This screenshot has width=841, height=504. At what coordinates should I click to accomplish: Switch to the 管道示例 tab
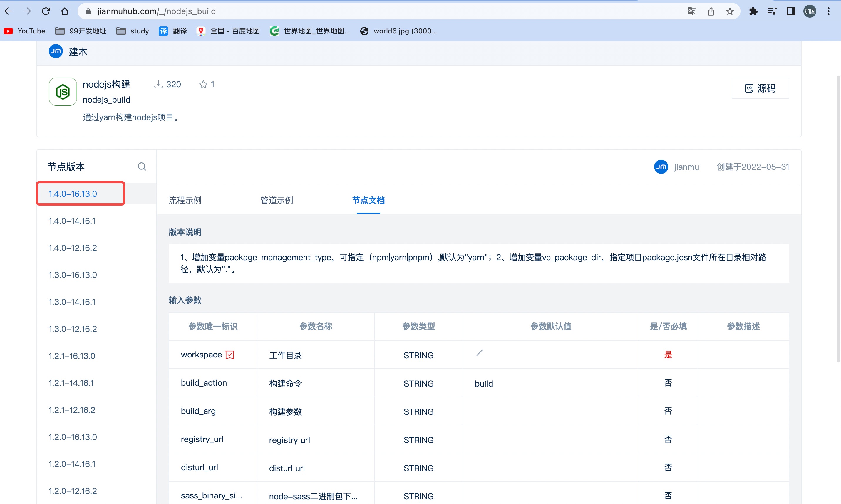[277, 200]
